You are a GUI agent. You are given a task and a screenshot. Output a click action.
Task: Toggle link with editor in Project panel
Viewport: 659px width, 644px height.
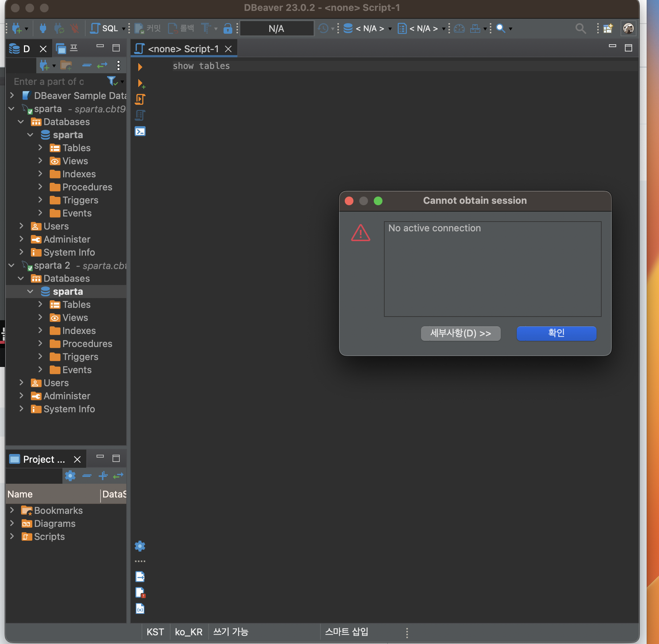(x=118, y=476)
